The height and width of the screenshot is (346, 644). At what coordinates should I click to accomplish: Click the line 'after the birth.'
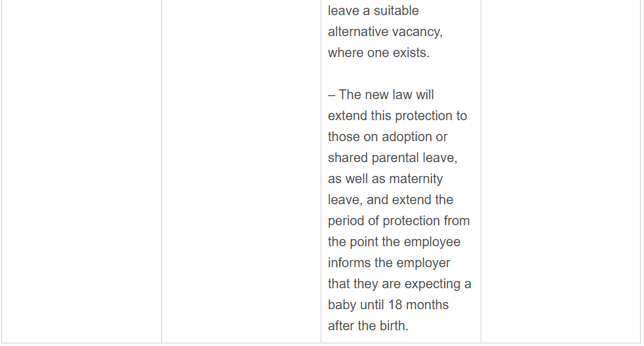tap(368, 326)
